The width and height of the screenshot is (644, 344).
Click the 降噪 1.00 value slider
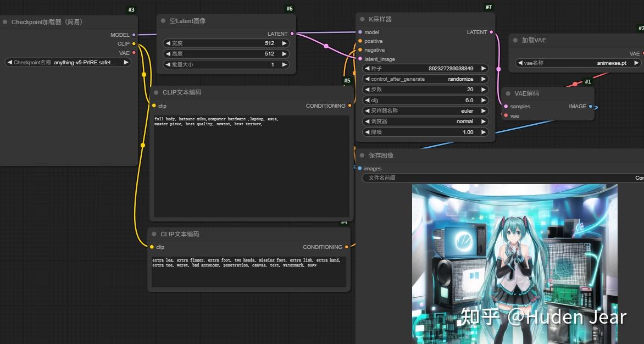coord(425,132)
